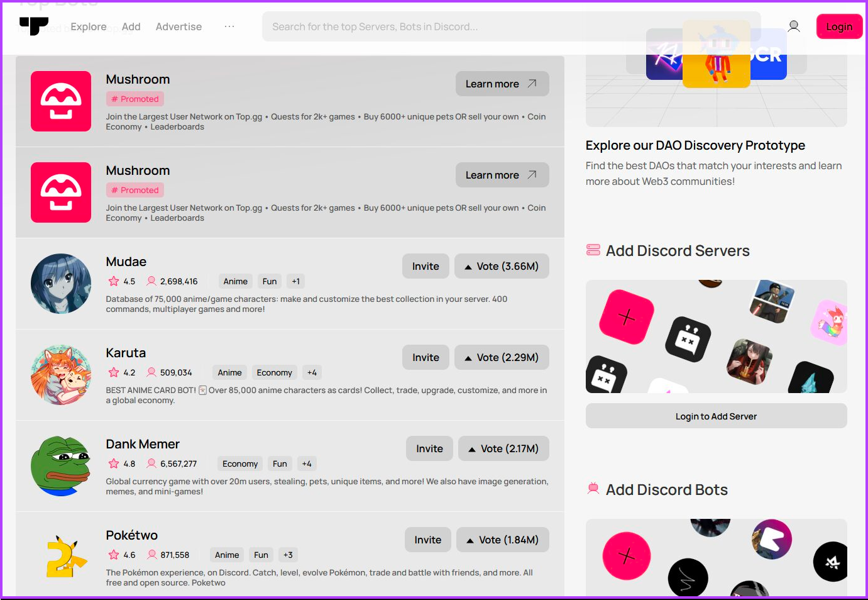Click Learn more on second Mushroom listing
868x600 pixels.
pos(502,175)
